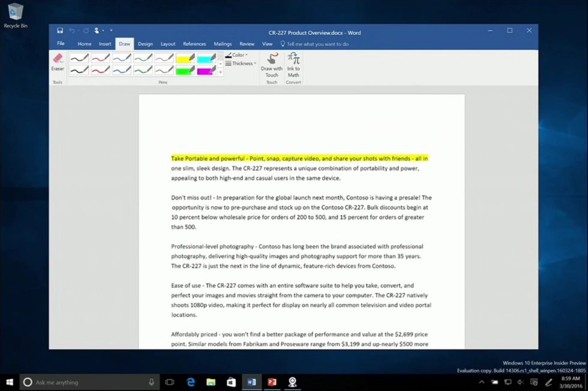Toggle Draw with Touch mode

coord(272,64)
